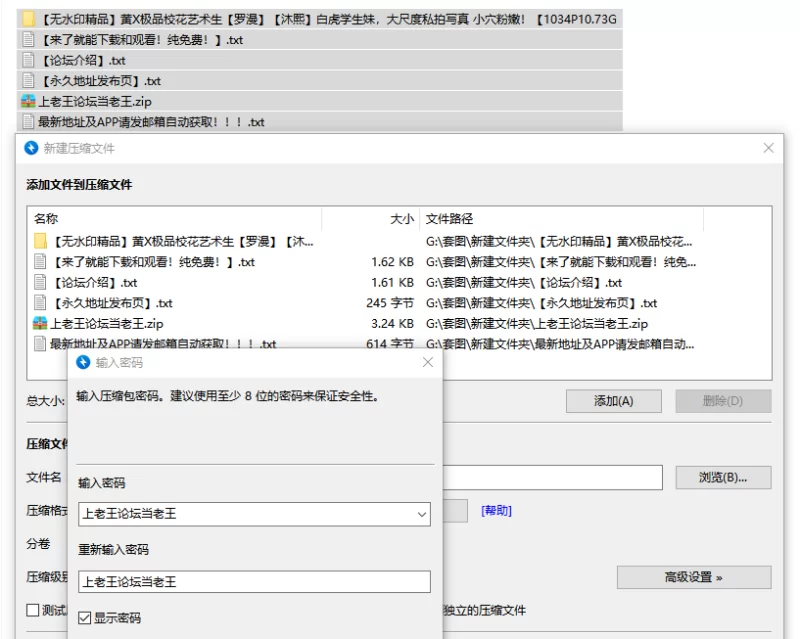Open the 输入密码 combo box dropdown arrow
Screen dimensions: 800x639
click(420, 514)
